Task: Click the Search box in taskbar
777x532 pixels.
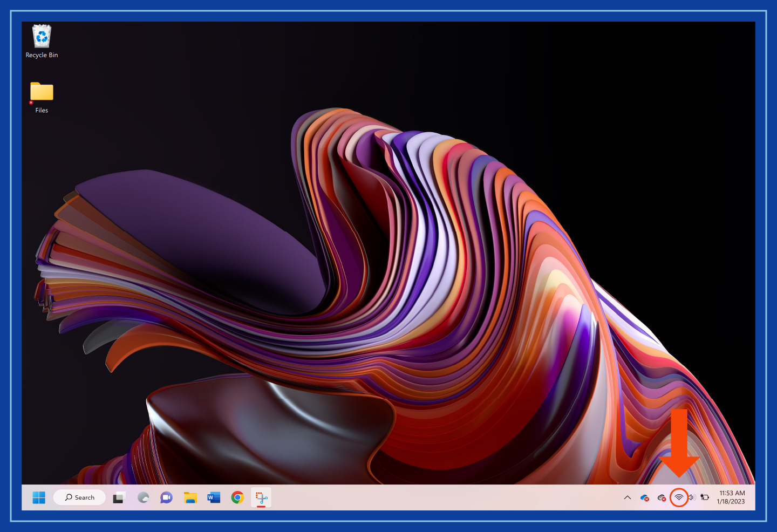Action: tap(79, 497)
